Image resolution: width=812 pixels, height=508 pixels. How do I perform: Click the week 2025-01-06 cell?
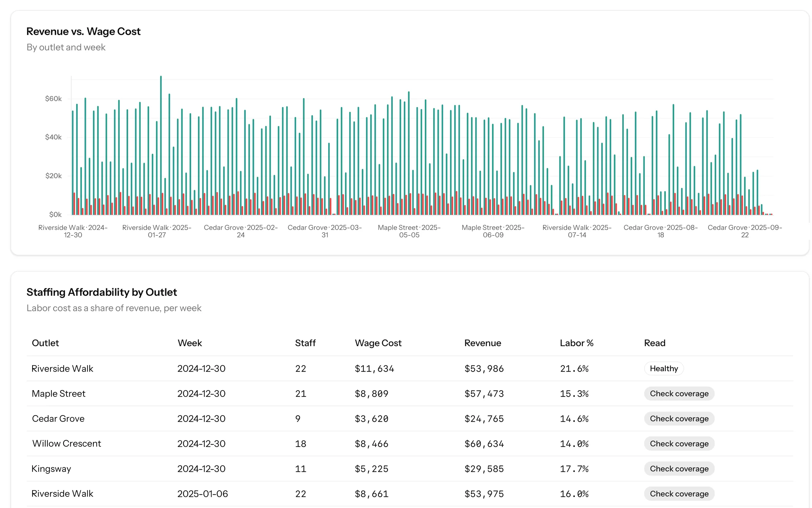pos(203,494)
